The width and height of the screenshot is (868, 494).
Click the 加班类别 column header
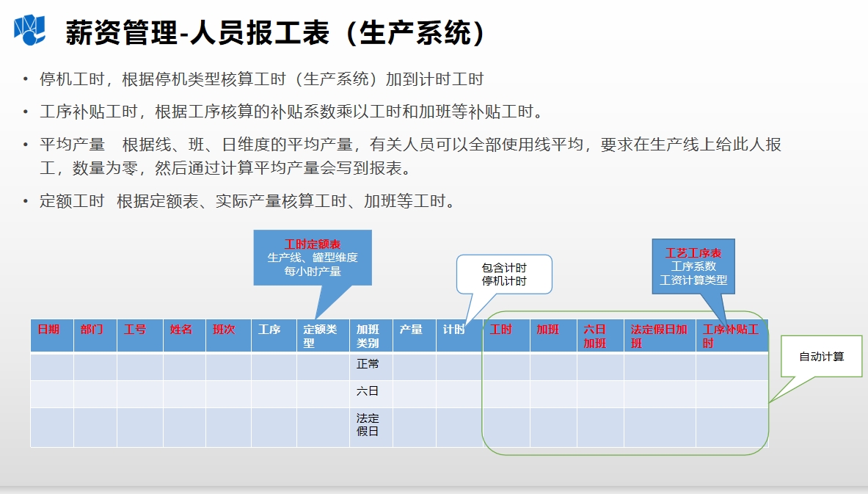(x=371, y=335)
